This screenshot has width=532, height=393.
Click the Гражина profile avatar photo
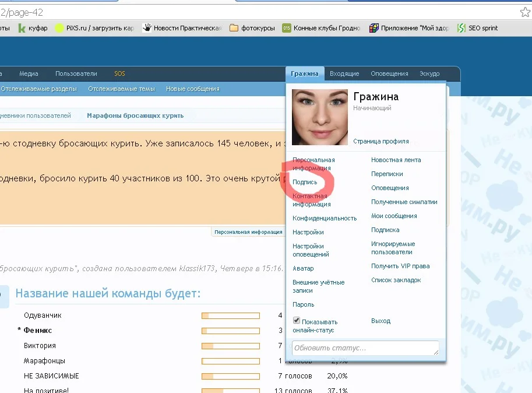tap(319, 117)
